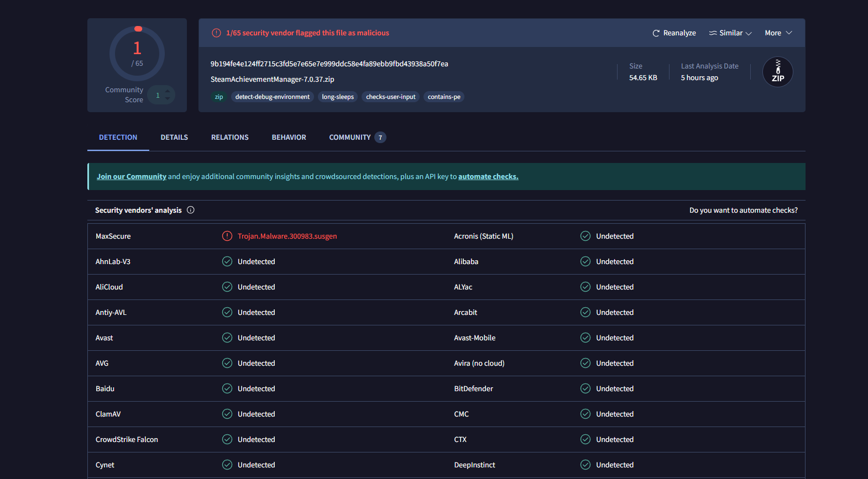The height and width of the screenshot is (479, 868).
Task: Click the automate checks link in banner
Action: click(488, 177)
